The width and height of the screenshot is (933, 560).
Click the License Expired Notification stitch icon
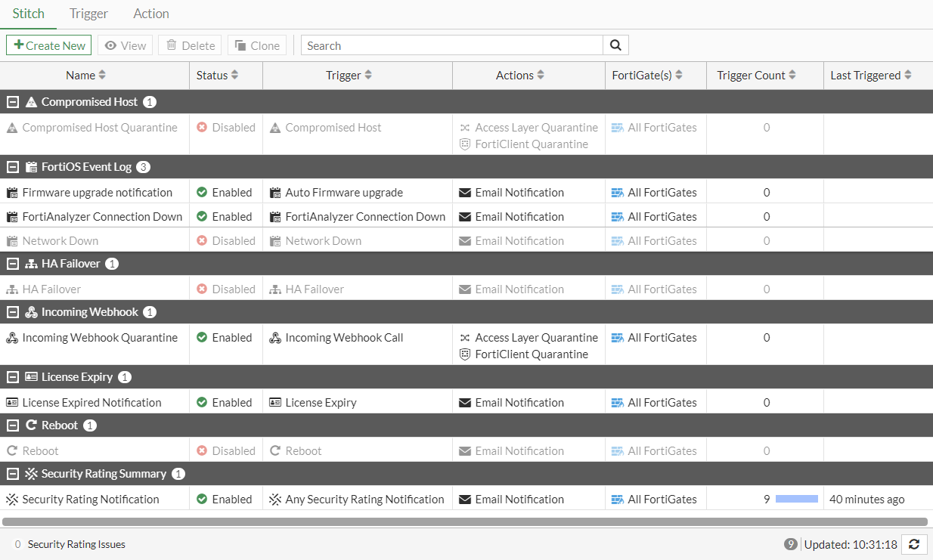click(12, 403)
